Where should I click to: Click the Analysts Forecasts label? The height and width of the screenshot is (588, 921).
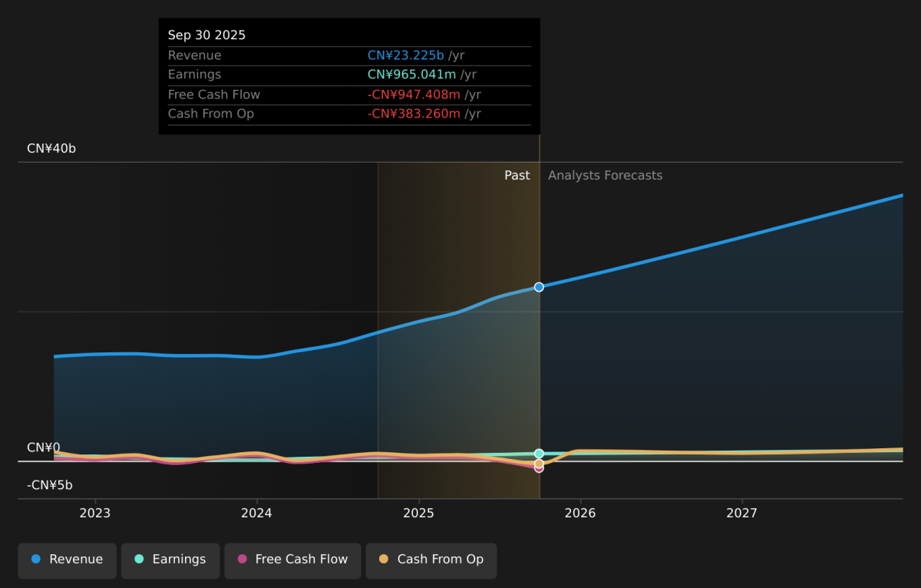(605, 176)
